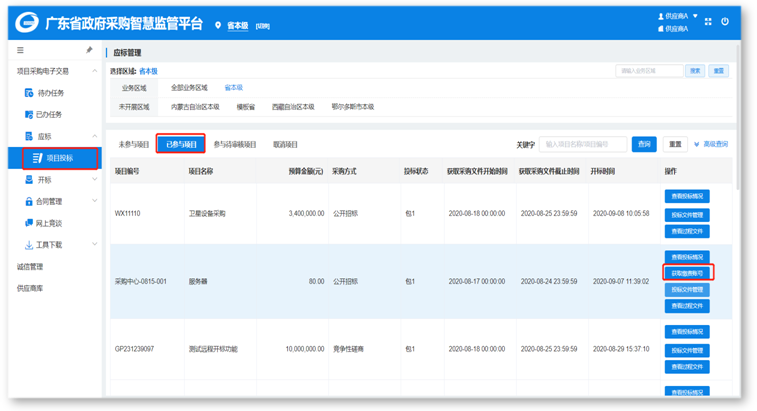Click the location pin icon in header

tap(218, 25)
